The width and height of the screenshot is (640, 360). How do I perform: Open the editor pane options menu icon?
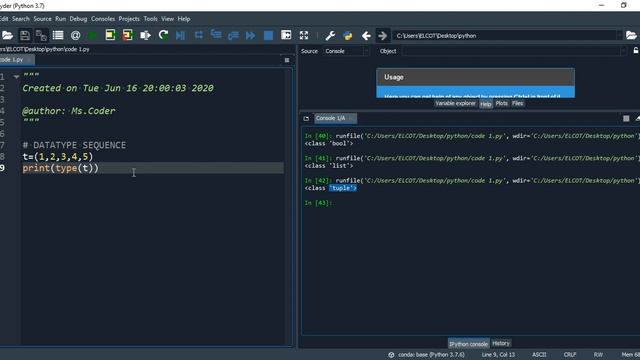pyautogui.click(x=287, y=60)
